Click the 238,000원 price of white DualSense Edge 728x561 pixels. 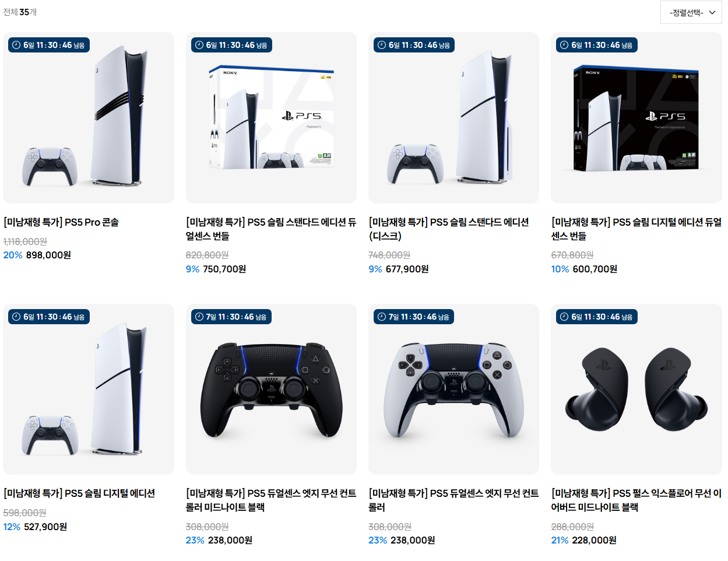413,541
